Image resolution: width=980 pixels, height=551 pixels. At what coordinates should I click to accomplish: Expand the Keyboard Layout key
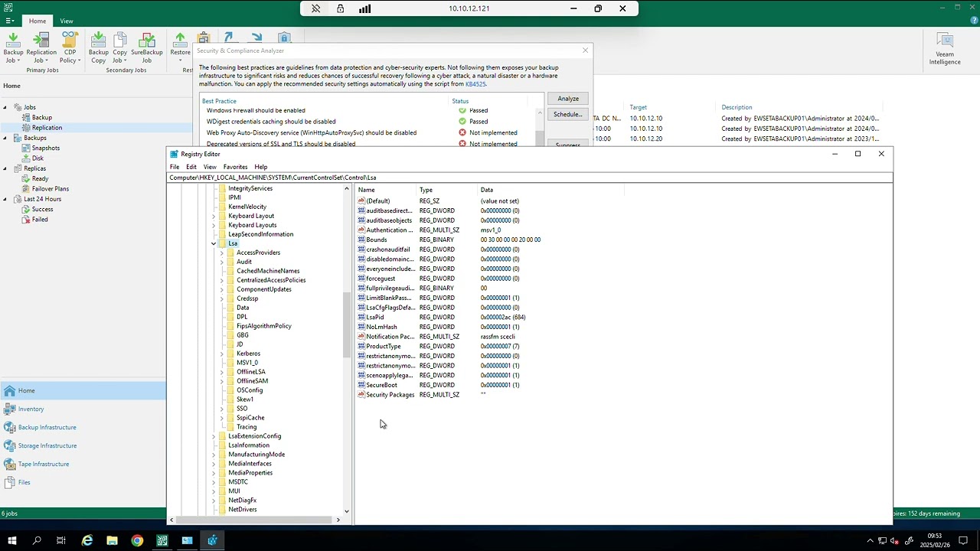coord(214,216)
